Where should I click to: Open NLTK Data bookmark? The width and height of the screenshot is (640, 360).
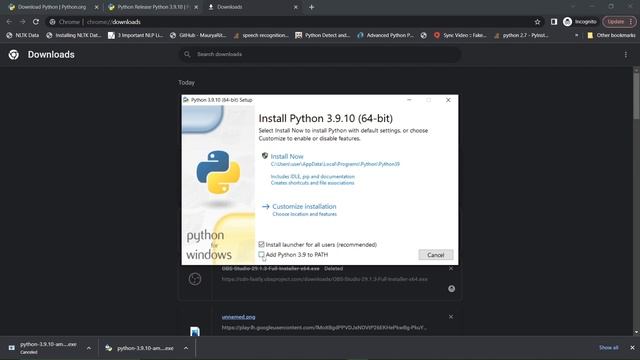click(x=23, y=36)
